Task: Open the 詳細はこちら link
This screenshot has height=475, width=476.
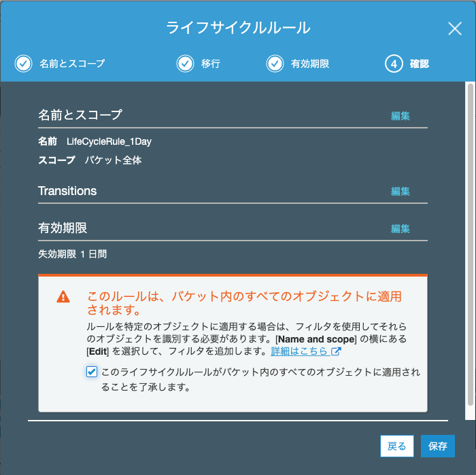Action: (299, 351)
